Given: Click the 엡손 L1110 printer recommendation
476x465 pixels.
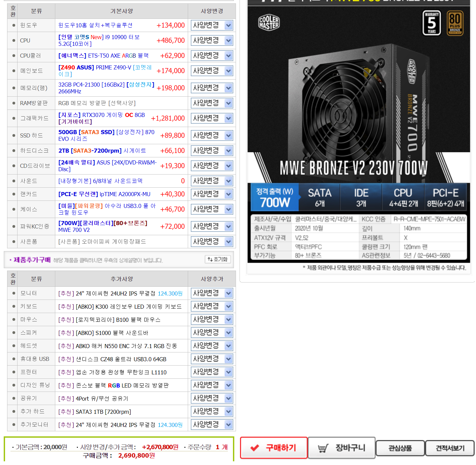Looking at the screenshot, I should click(112, 372).
